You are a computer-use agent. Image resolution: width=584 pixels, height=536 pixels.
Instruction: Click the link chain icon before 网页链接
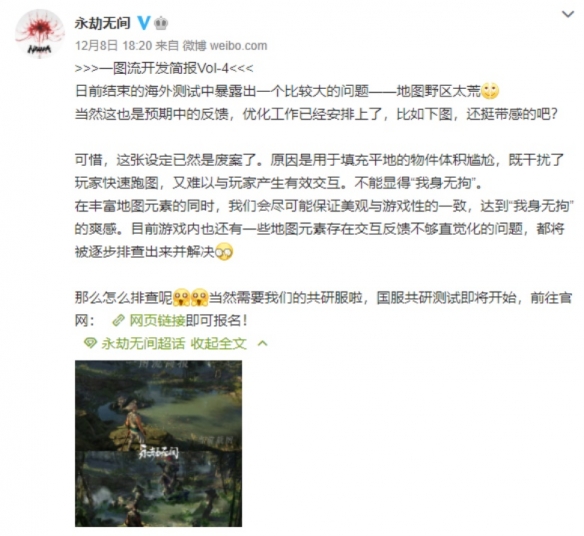[x=118, y=320]
